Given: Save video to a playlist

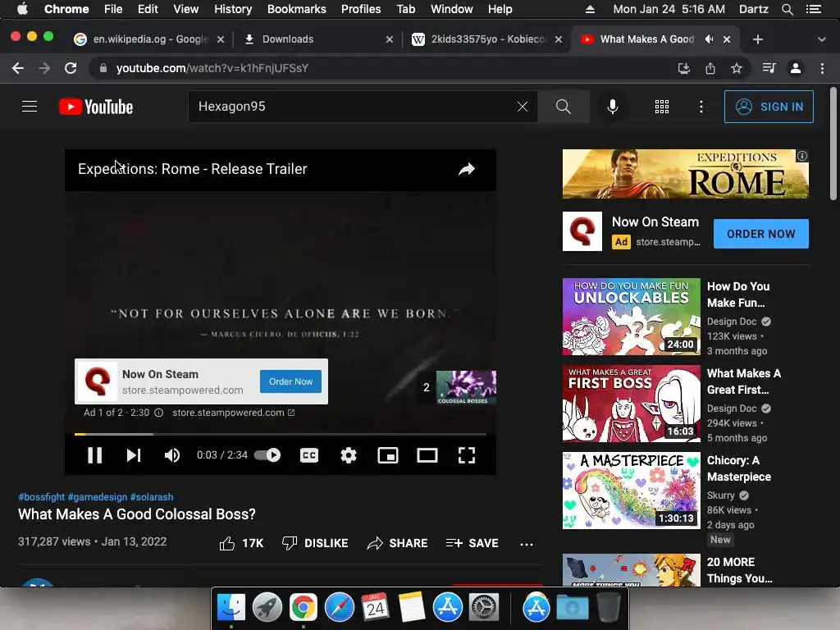Looking at the screenshot, I should [x=472, y=543].
